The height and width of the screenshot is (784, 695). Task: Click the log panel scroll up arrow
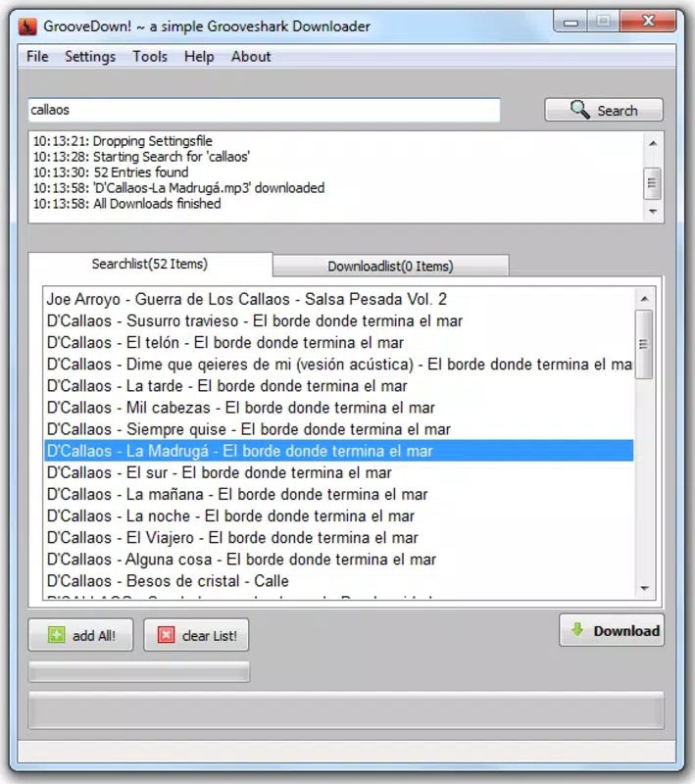653,143
